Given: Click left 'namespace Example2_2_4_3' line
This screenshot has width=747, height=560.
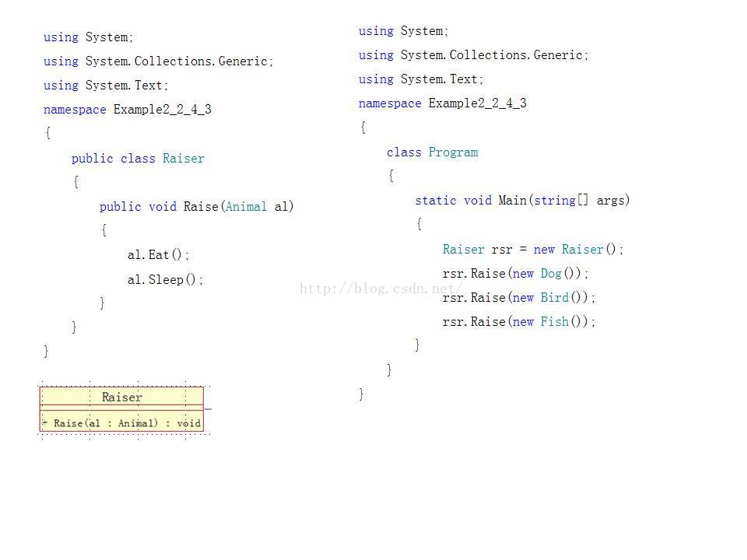Looking at the screenshot, I should [127, 110].
